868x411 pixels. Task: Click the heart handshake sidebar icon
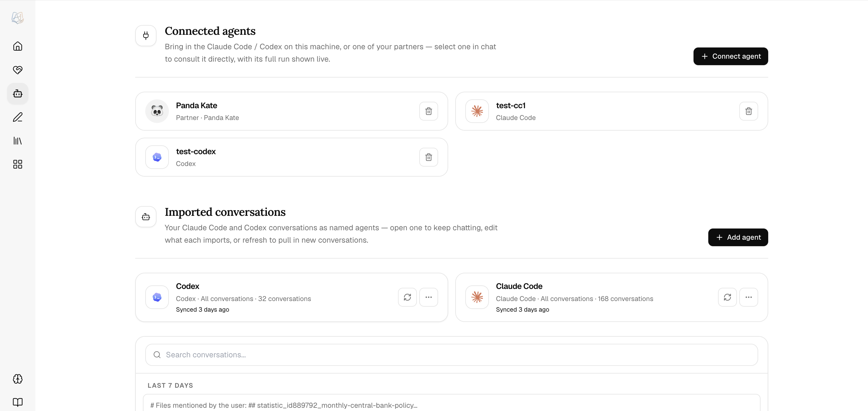[x=17, y=70]
